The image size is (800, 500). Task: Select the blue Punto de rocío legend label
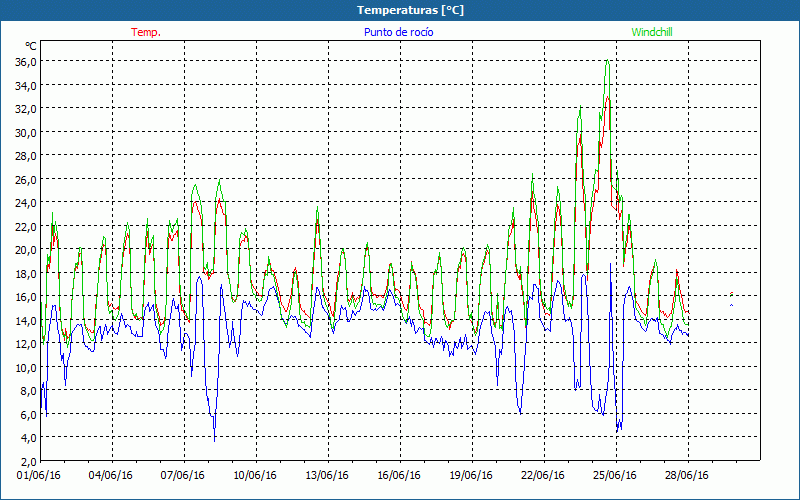tap(398, 32)
